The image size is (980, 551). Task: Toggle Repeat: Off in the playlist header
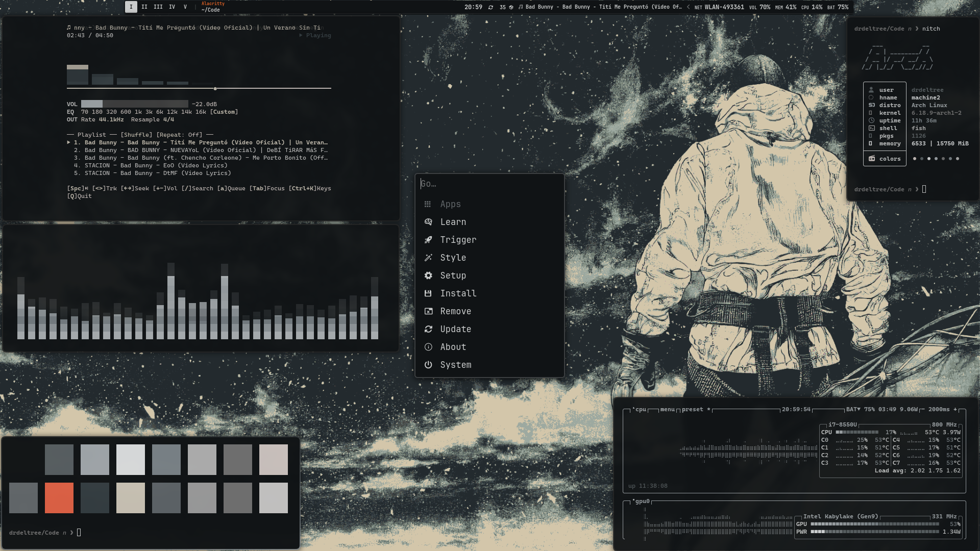point(179,135)
